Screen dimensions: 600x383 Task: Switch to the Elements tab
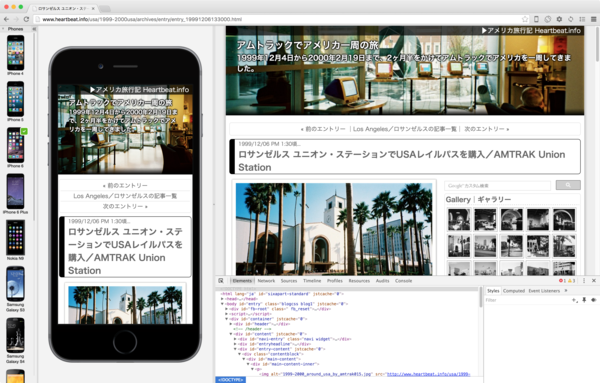pyautogui.click(x=242, y=281)
